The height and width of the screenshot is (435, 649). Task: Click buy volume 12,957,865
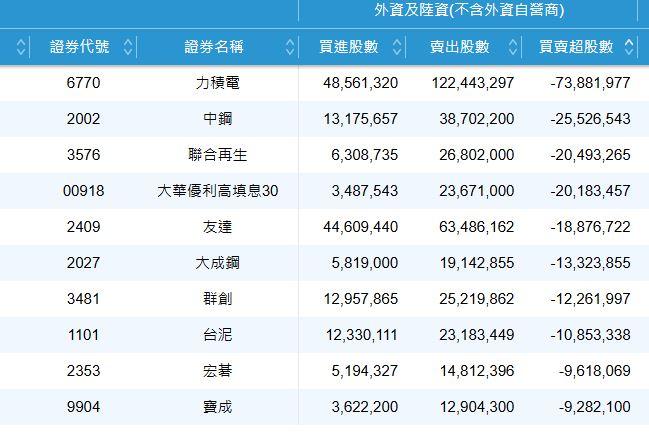tap(361, 299)
